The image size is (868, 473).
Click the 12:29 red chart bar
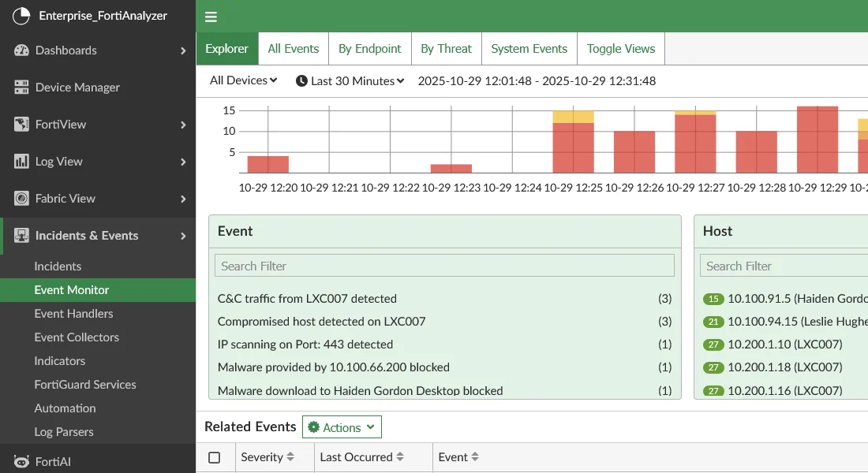[817, 140]
